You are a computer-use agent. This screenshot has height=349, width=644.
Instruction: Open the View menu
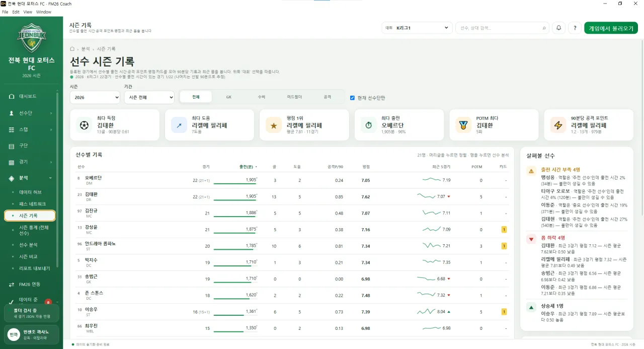[28, 12]
